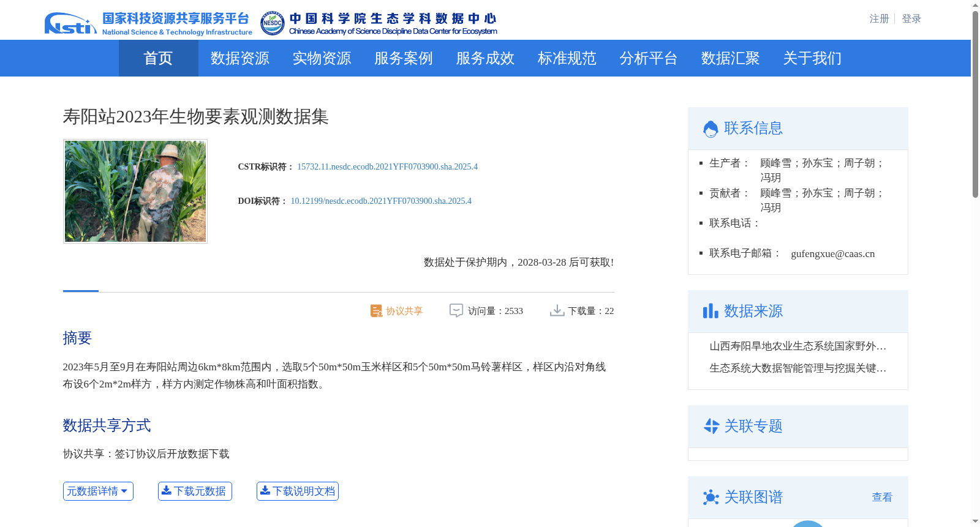Open the CSTR identifier link
980x527 pixels.
click(387, 166)
